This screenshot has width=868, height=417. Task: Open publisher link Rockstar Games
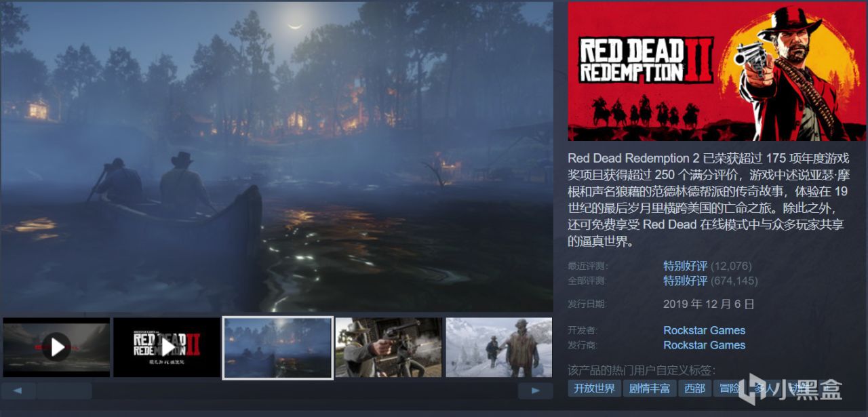704,345
